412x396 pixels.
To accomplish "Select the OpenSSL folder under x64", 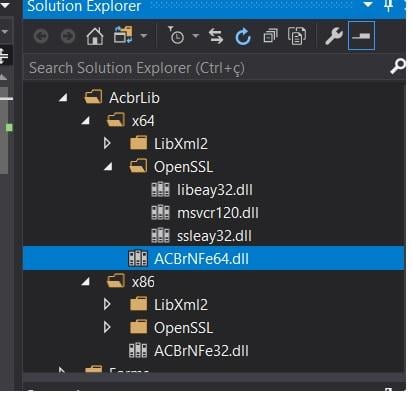I will click(183, 167).
